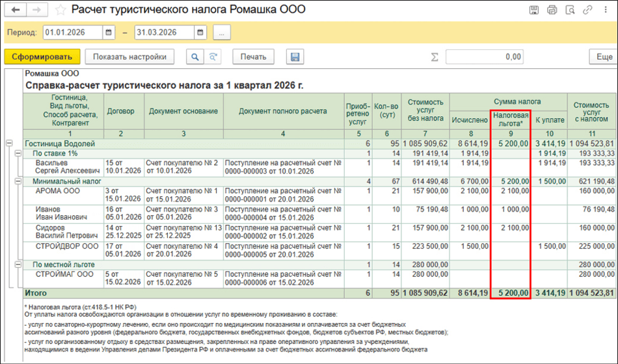
Task: Add report to favorites with star icon
Action: pyautogui.click(x=60, y=10)
